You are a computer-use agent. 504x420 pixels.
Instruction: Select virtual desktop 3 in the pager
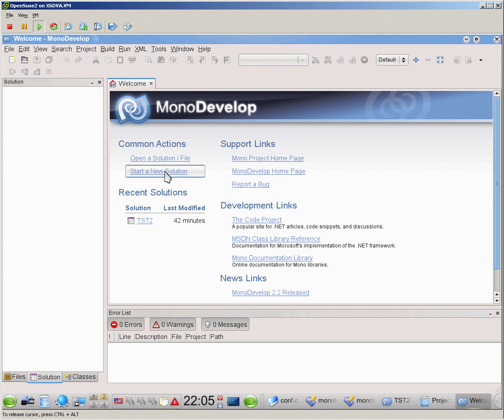coord(94,405)
